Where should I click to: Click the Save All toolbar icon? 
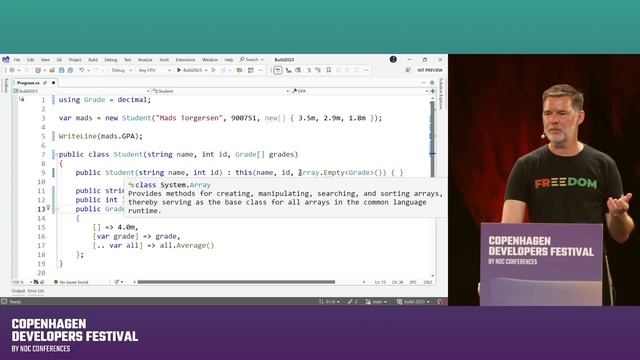tap(70, 70)
